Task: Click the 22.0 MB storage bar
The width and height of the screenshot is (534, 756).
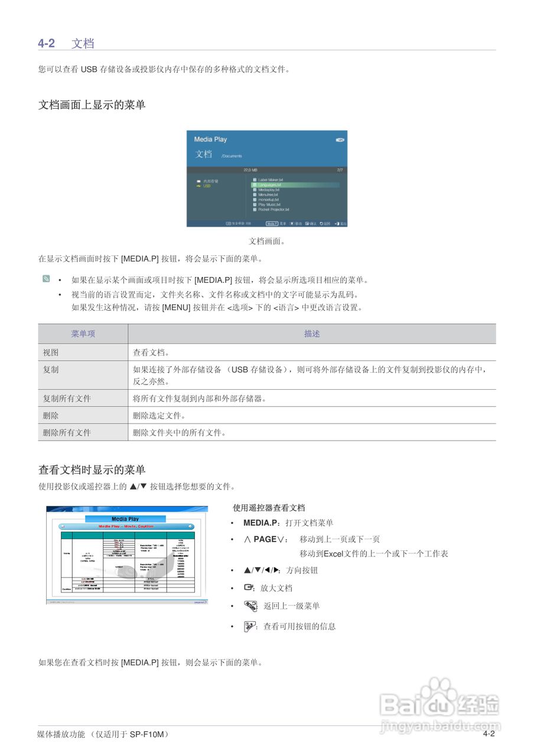Action: point(250,170)
